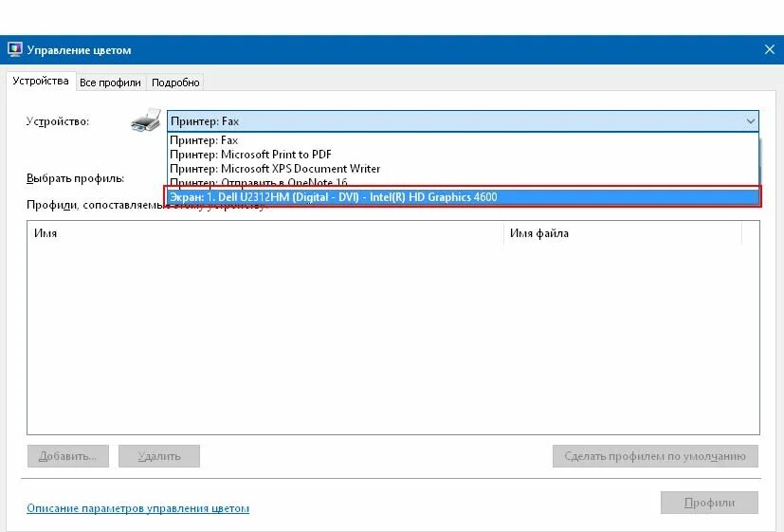The height and width of the screenshot is (532, 784).
Task: Switch to the Устройства tab
Action: coord(41,81)
